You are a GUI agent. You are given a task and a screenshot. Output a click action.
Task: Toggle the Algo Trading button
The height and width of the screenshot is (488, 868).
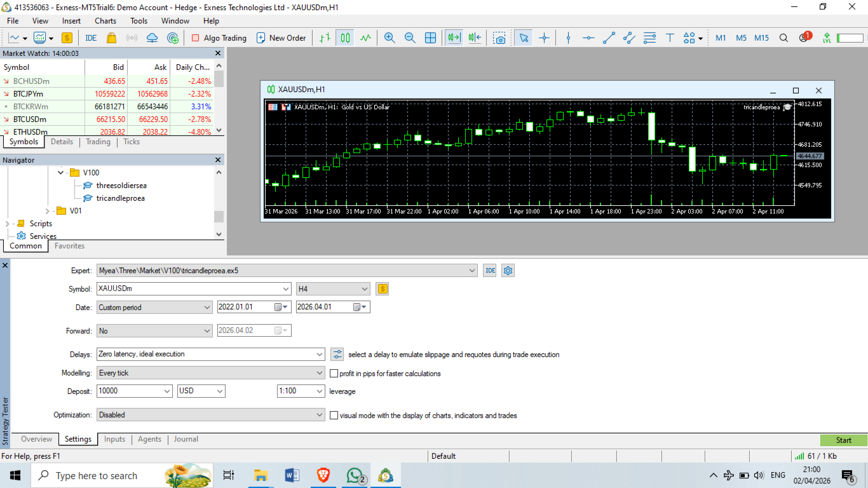coord(219,38)
